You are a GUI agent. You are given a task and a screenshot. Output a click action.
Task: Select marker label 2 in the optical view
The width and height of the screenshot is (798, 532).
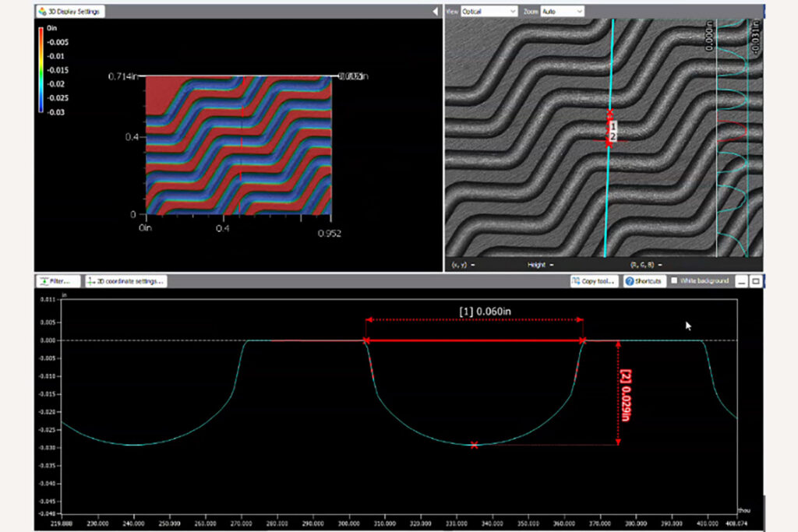613,136
